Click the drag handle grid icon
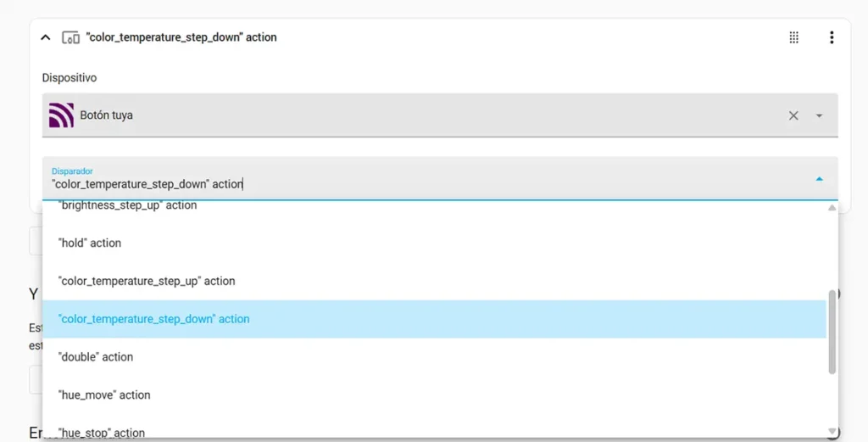Image resolution: width=868 pixels, height=442 pixels. pos(793,37)
